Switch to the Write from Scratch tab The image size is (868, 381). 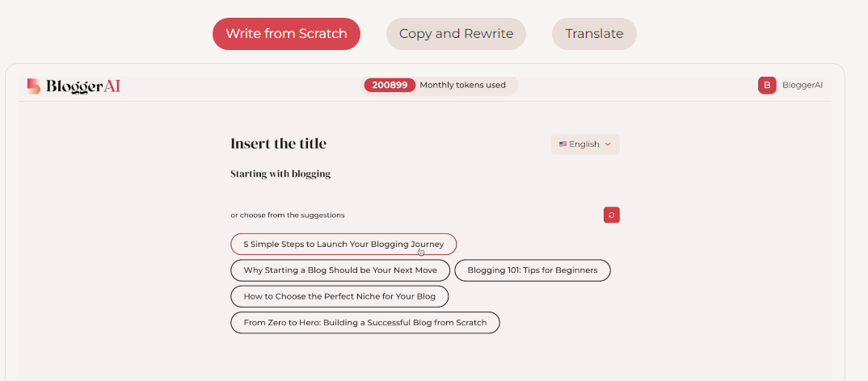pyautogui.click(x=286, y=34)
